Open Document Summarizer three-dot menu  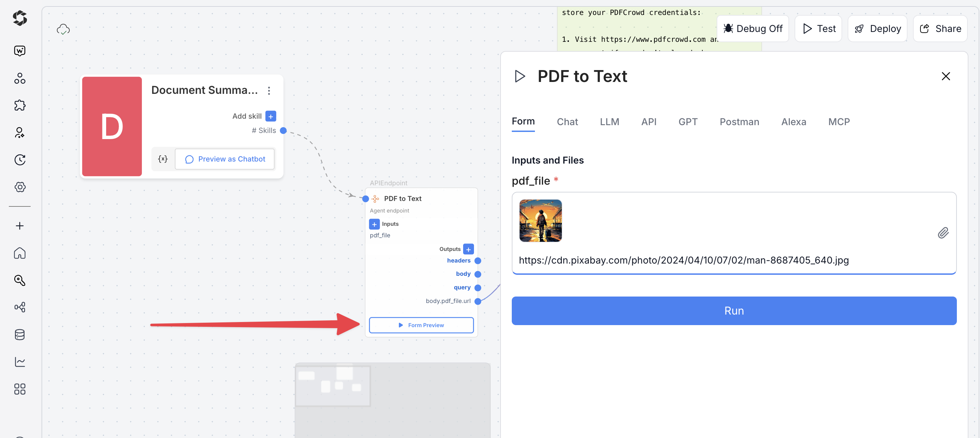click(269, 90)
